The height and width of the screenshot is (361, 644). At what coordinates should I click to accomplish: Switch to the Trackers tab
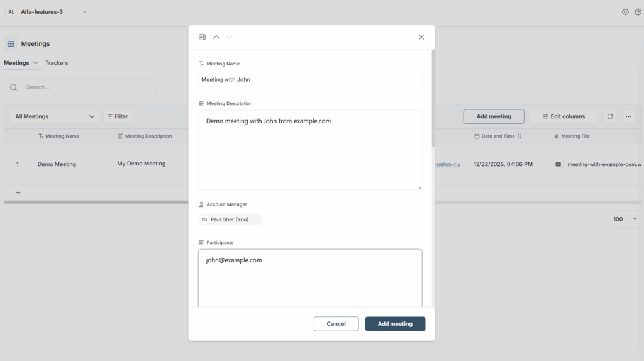57,63
